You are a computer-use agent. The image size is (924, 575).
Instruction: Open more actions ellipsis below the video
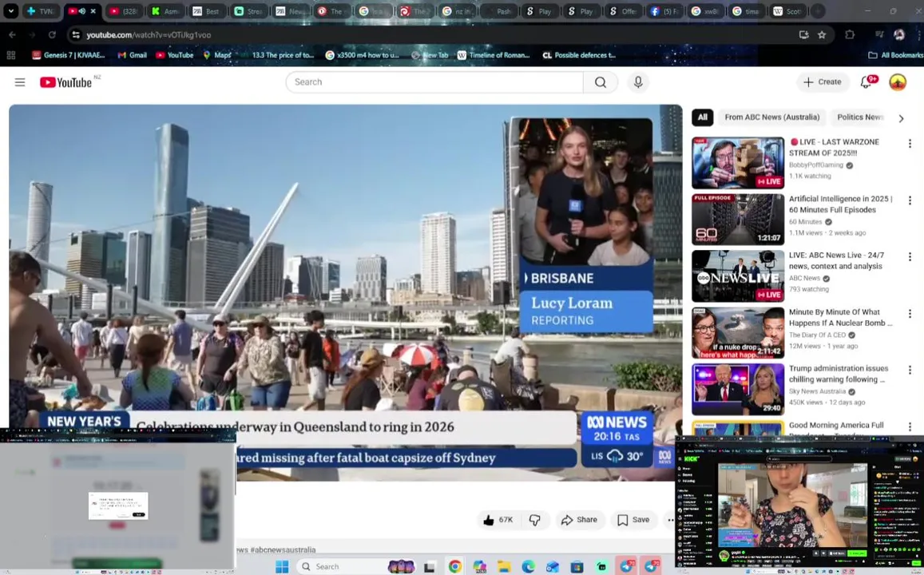pos(670,520)
